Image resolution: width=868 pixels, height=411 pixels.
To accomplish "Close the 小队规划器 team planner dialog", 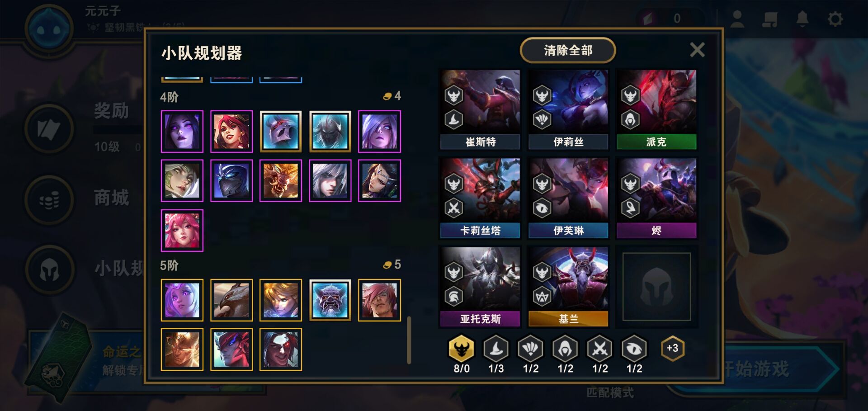I will click(697, 50).
